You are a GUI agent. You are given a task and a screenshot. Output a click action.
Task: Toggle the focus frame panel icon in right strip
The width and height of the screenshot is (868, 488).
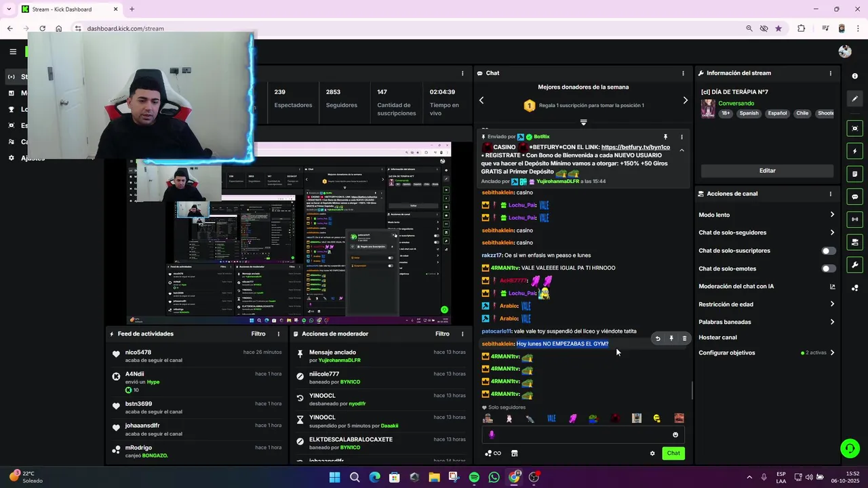855,128
